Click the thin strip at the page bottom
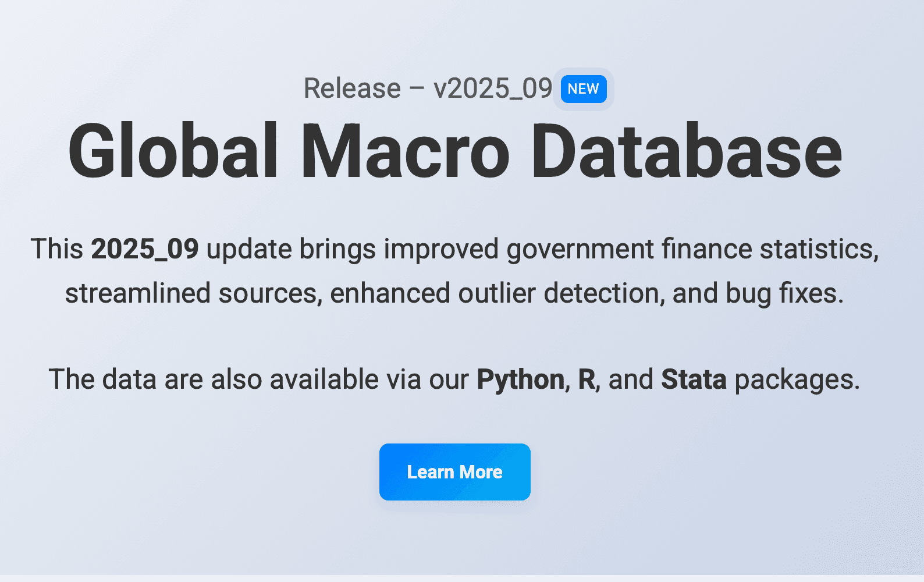 click(x=462, y=578)
